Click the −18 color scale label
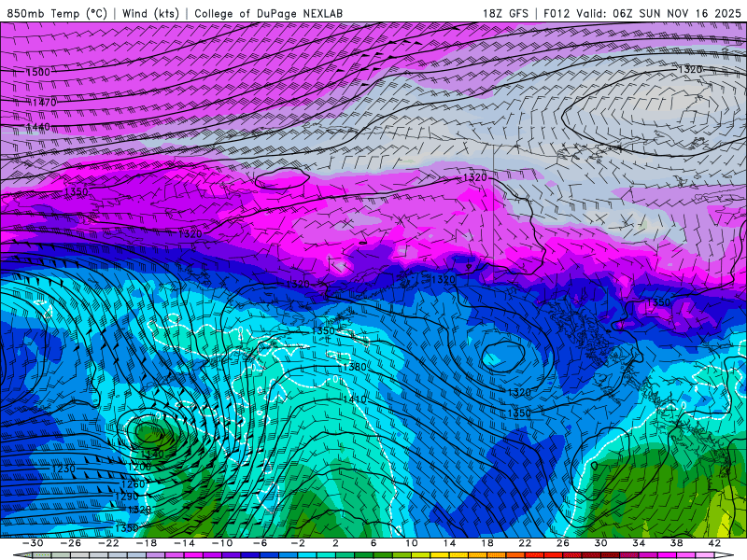This screenshot has width=747, height=560. coord(147,543)
